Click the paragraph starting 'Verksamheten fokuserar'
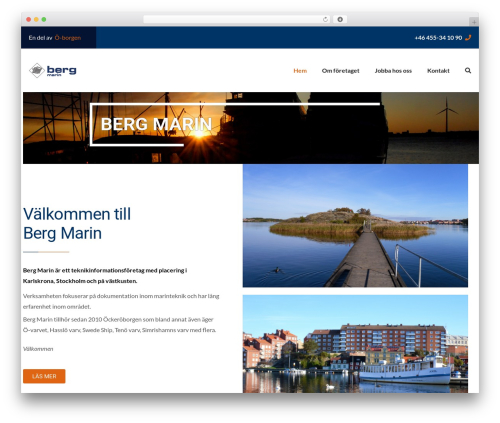This screenshot has width=500, height=423. 121,301
